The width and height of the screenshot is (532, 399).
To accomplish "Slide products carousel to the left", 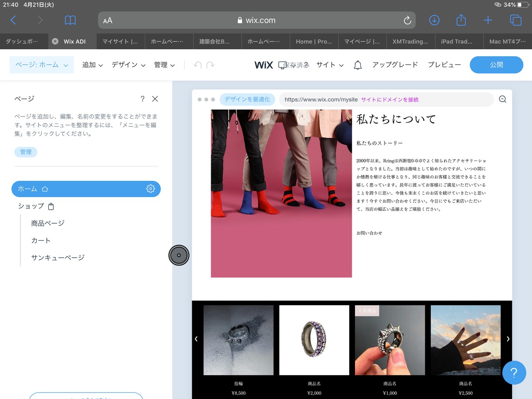I will pos(196,339).
